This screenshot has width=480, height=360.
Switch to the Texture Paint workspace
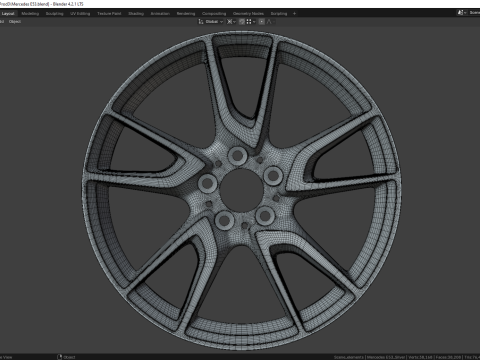point(109,14)
